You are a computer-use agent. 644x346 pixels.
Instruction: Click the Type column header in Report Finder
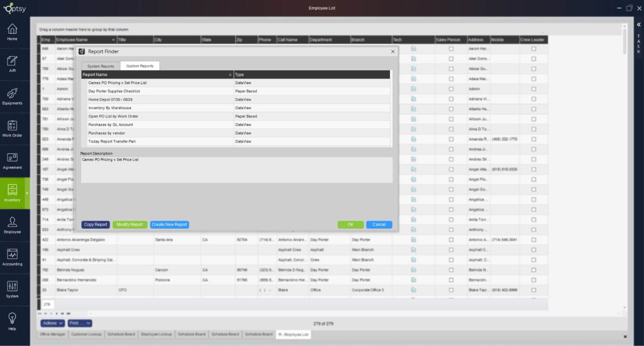[312, 75]
